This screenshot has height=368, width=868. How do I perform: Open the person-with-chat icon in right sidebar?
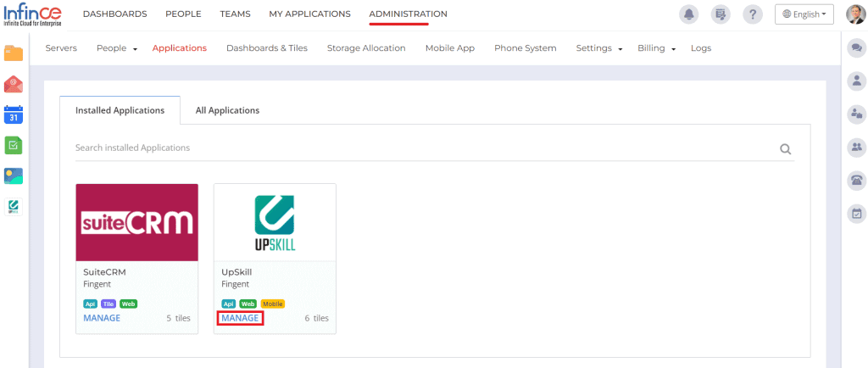pos(857,114)
